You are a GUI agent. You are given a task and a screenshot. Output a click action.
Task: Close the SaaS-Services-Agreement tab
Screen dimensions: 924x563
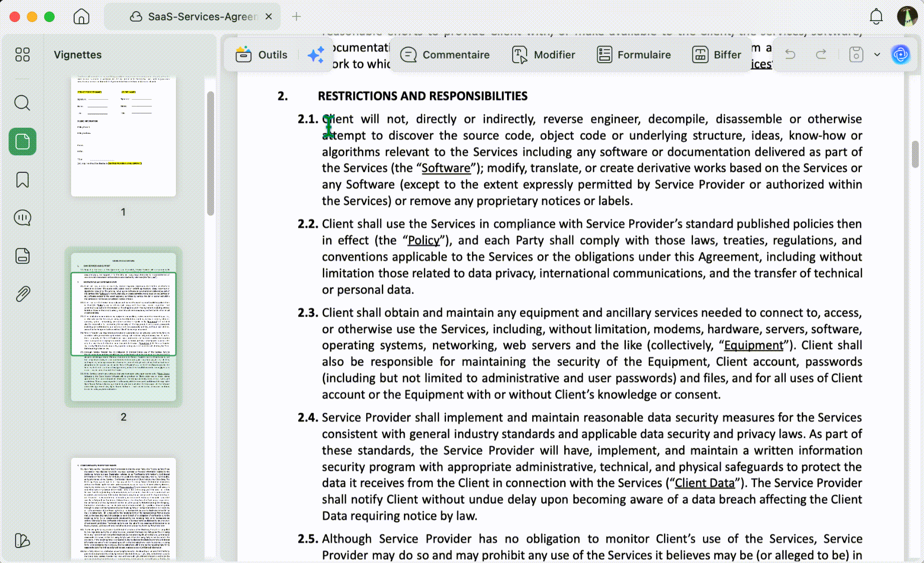click(x=269, y=17)
